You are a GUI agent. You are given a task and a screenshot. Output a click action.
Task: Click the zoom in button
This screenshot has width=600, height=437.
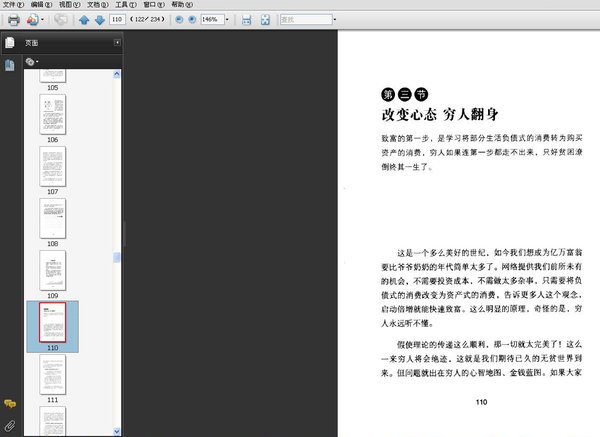click(x=192, y=20)
